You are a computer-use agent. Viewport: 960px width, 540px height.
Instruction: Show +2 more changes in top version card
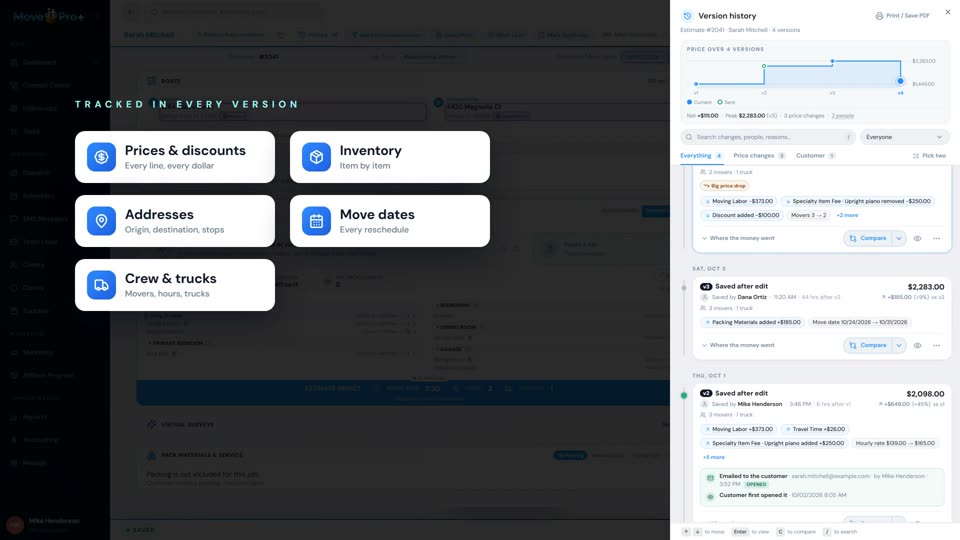[847, 215]
